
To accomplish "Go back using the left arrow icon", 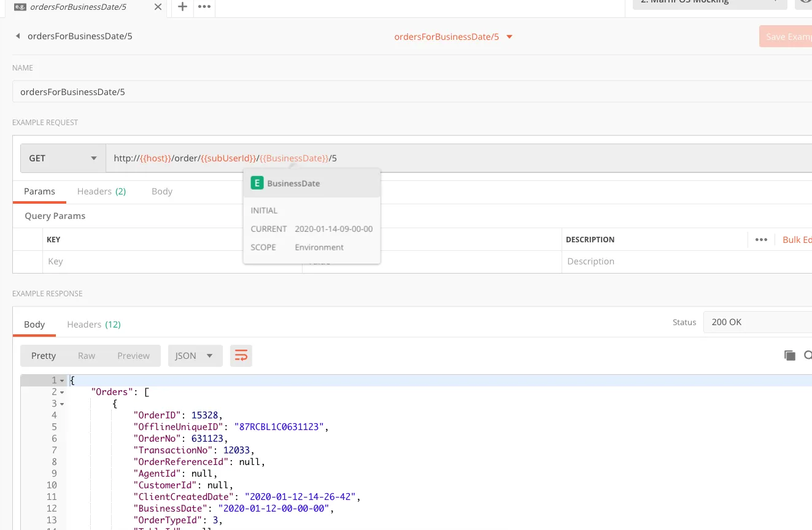I will [x=17, y=36].
